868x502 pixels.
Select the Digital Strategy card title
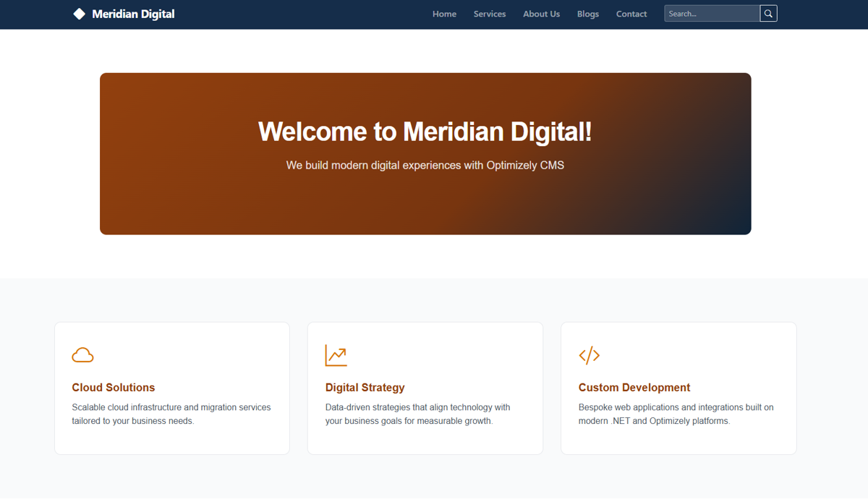[x=365, y=388]
